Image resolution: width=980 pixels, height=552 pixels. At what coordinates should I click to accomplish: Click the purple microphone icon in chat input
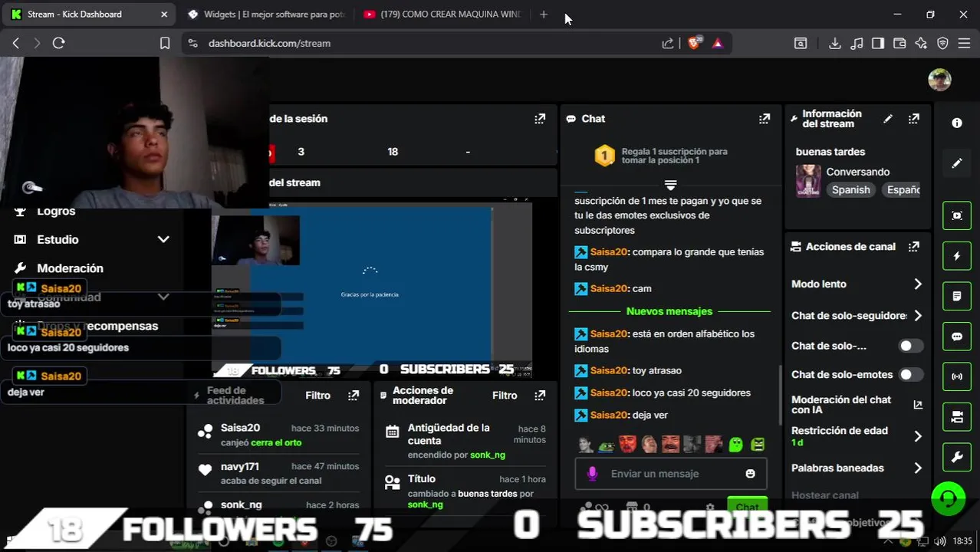[592, 474]
